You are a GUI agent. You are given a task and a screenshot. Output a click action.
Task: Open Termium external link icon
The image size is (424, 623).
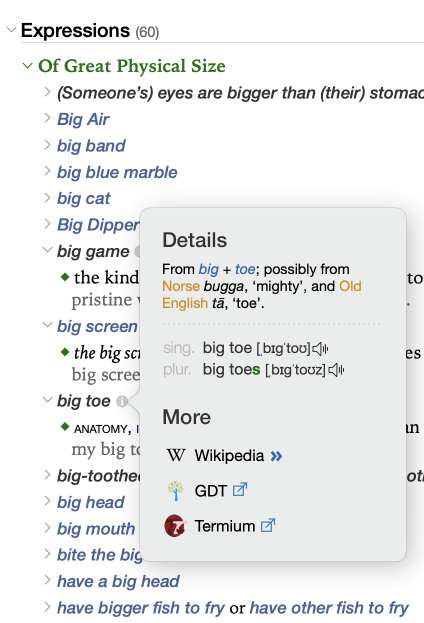click(x=268, y=526)
